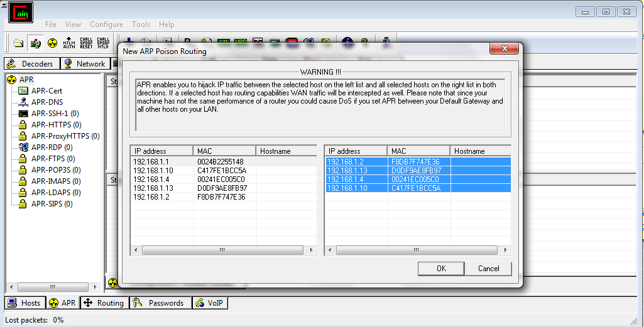Select APR-LDAPS (0) in the tree
This screenshot has height=327, width=644.
tap(56, 193)
